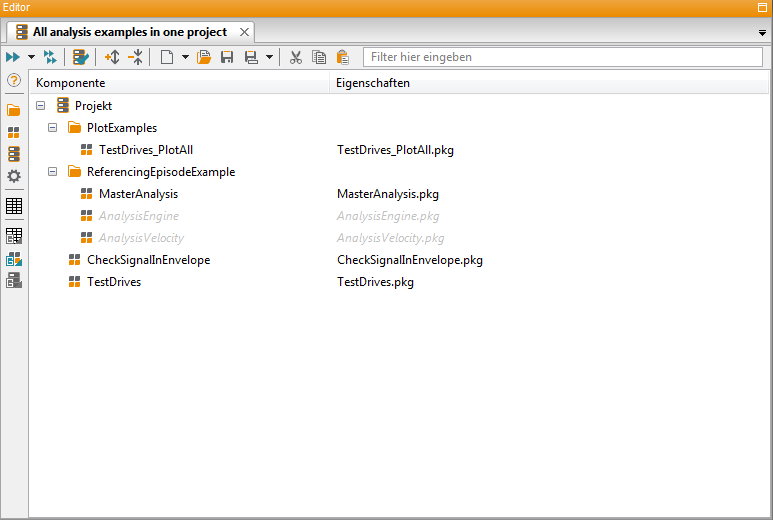Click the gear icon in the left sidebar
The image size is (773, 520).
[x=14, y=176]
